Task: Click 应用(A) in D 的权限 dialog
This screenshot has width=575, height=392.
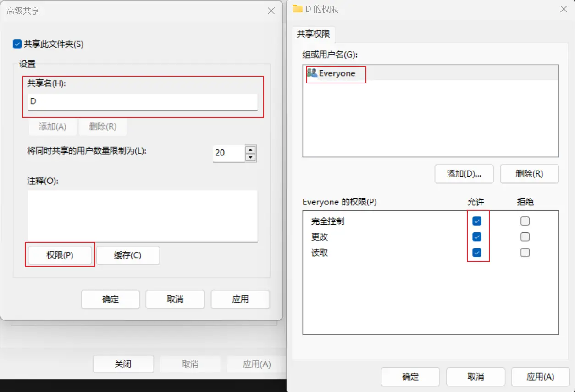Action: click(540, 377)
